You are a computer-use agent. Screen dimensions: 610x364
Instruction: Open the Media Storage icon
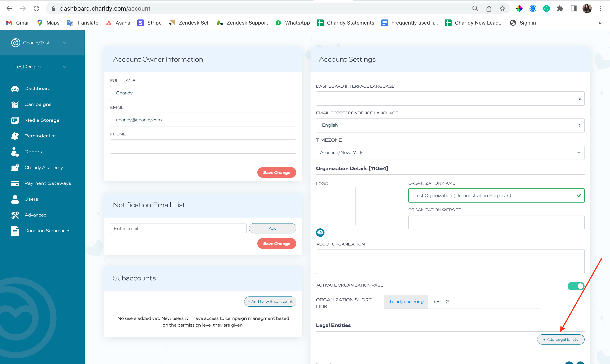(15, 120)
